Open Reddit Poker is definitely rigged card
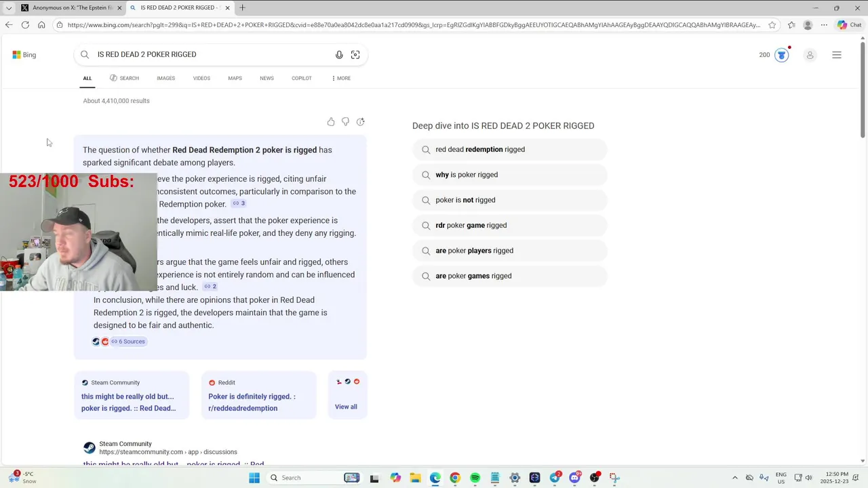Screen dimensions: 868x488 coord(258,395)
